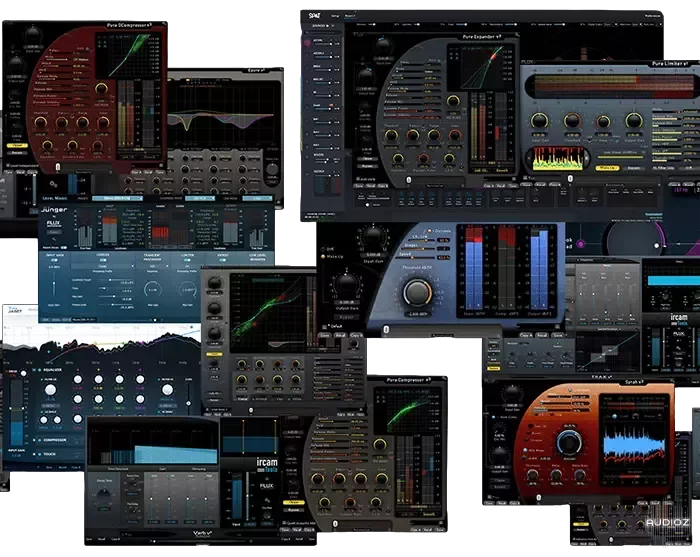Click the large blue center knob in Syrah

click(x=569, y=443)
